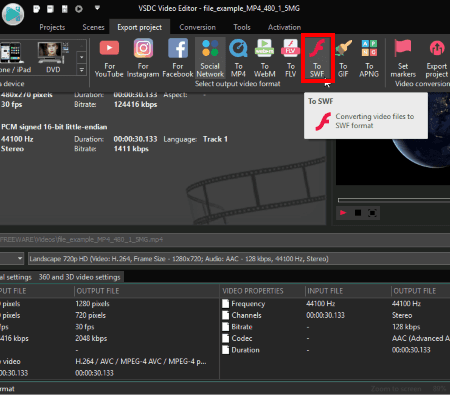This screenshot has width=450, height=395.
Task: Choose the To MP4 format icon
Action: tap(238, 58)
